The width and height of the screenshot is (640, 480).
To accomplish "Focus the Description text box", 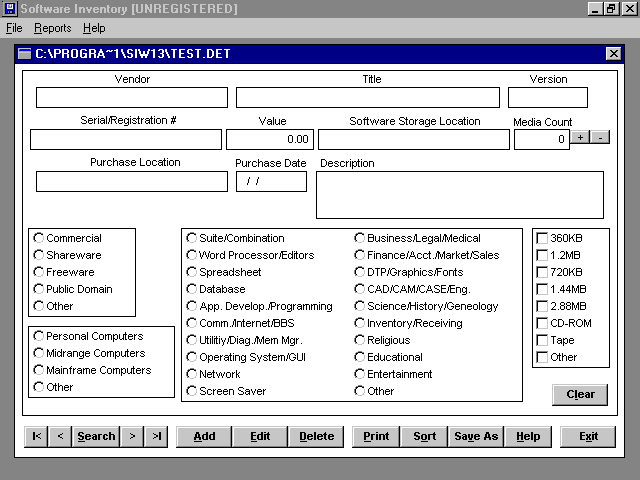I will pyautogui.click(x=459, y=194).
